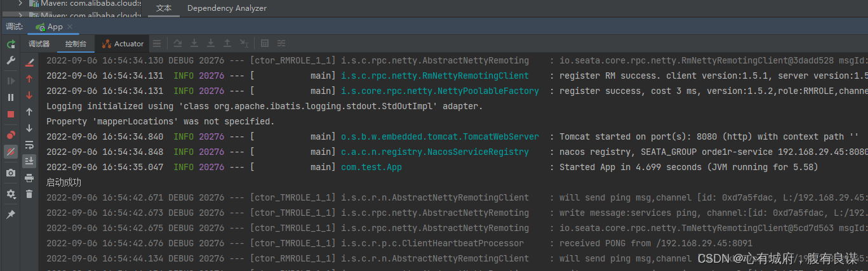Print the console output
868x271 pixels.
[29, 178]
